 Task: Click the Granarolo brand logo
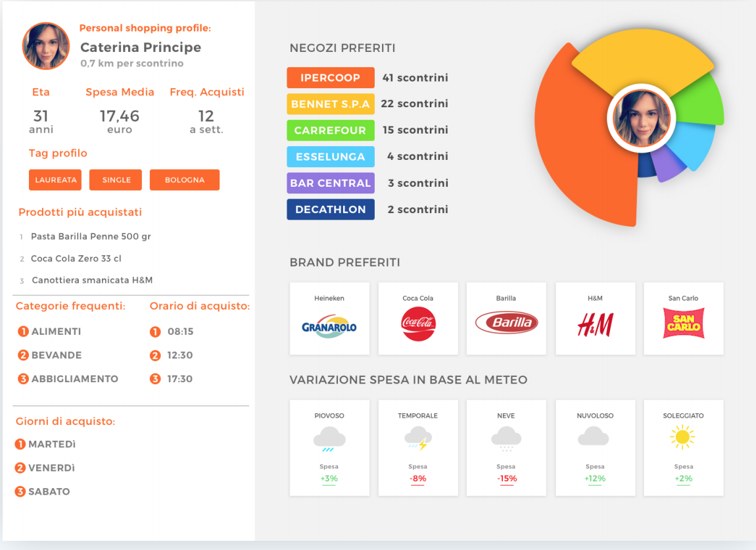329,326
